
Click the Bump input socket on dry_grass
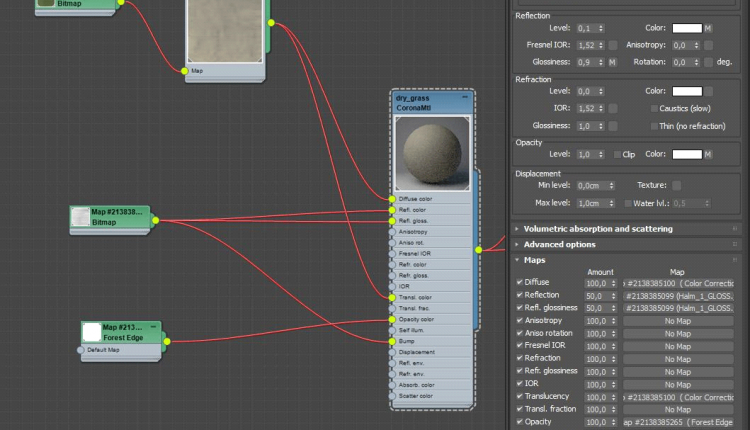coord(391,342)
